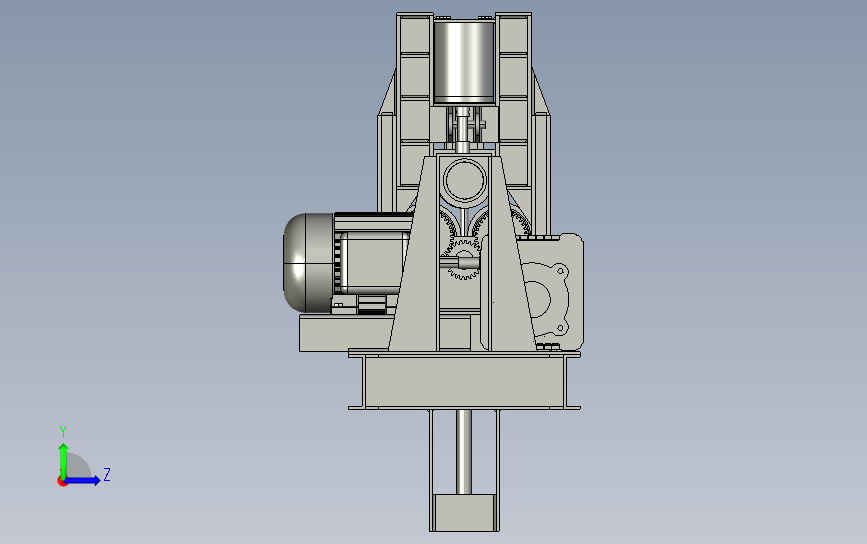
Task: Select the gray YZ plane quadrant of triad
Action: click(77, 466)
